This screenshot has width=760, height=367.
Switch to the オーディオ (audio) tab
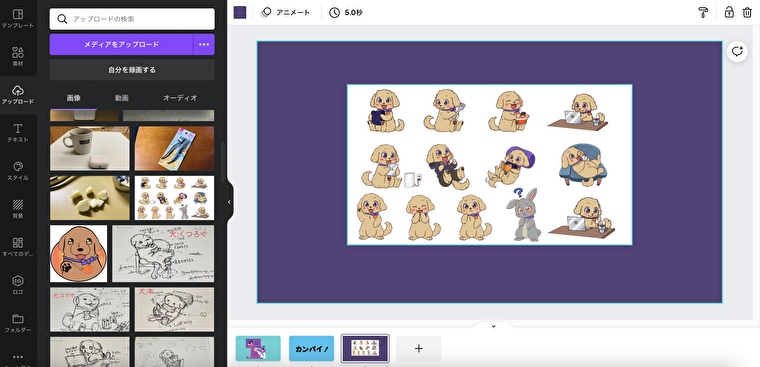(x=180, y=98)
